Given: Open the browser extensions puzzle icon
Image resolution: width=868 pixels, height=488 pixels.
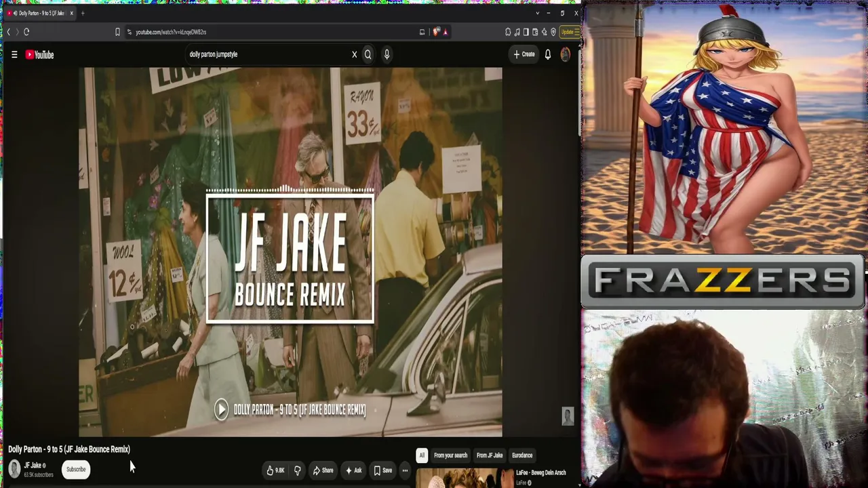Looking at the screenshot, I should pyautogui.click(x=508, y=32).
